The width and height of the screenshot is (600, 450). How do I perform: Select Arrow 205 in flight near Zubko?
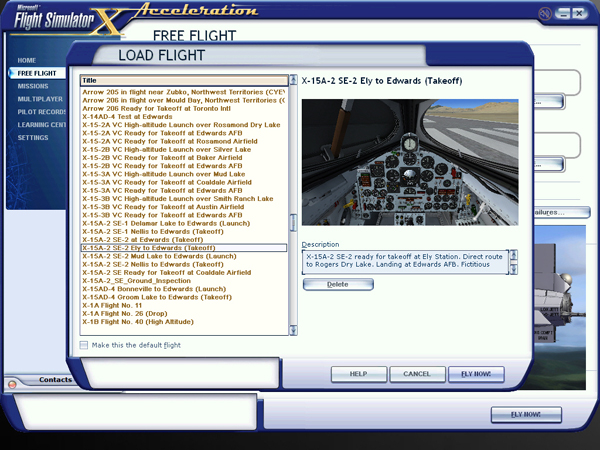184,92
